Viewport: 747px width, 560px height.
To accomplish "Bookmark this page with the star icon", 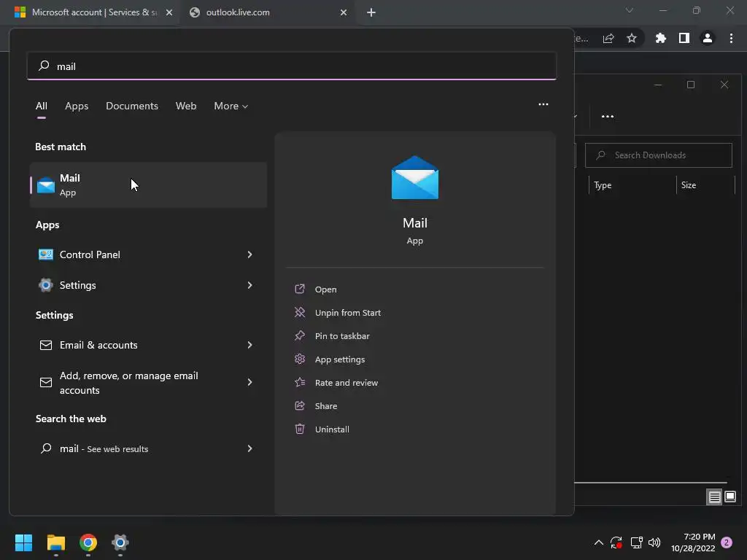I will coord(632,38).
